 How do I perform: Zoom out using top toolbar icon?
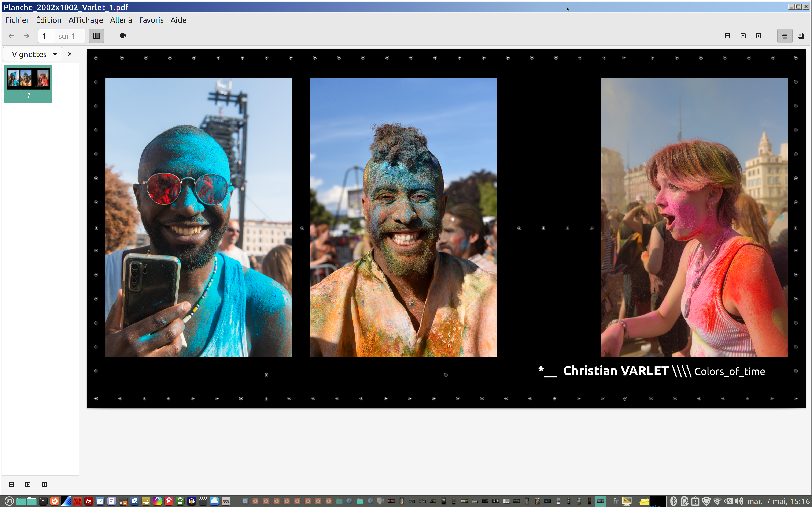(727, 36)
